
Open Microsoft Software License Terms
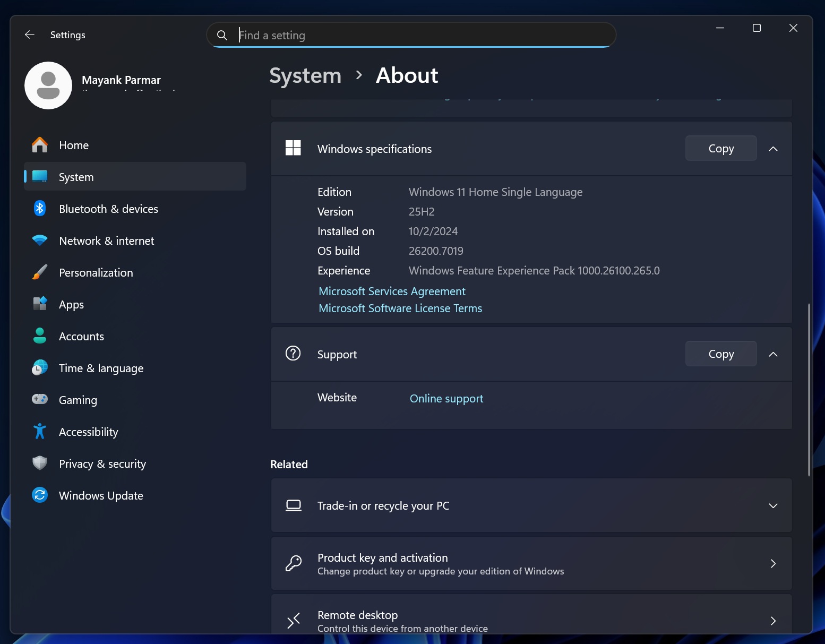click(x=400, y=308)
